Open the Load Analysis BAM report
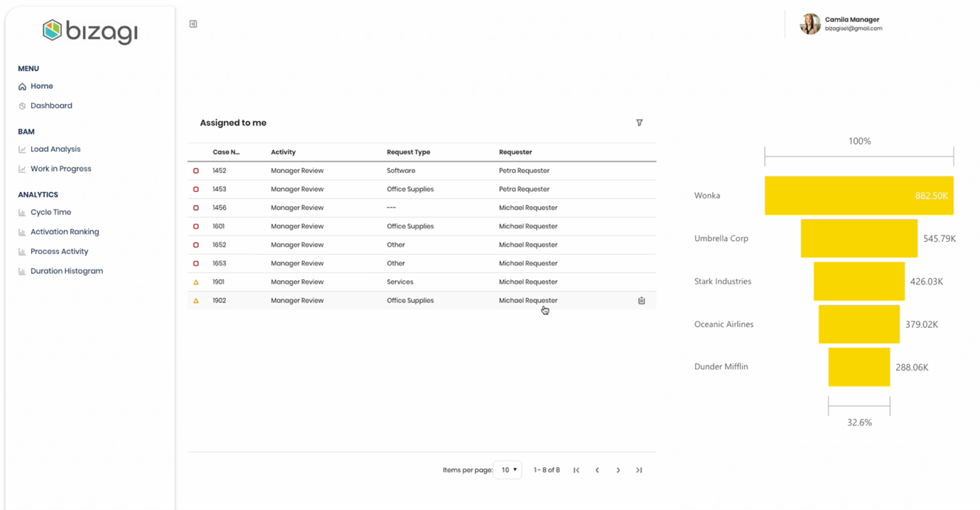Image resolution: width=980 pixels, height=510 pixels. [55, 149]
